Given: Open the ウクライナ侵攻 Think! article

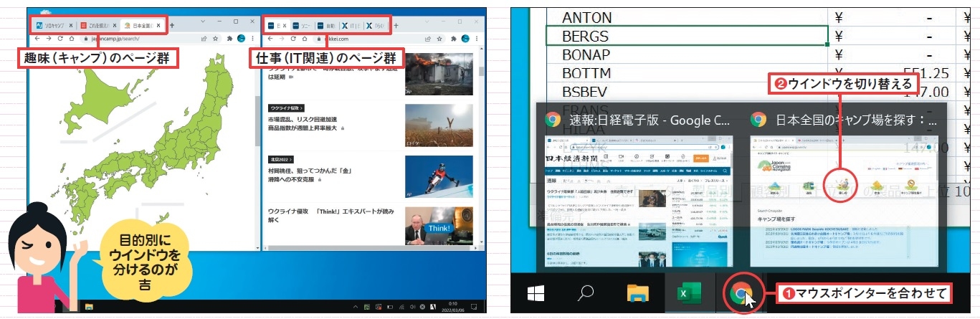Looking at the screenshot, I should coord(330,216).
